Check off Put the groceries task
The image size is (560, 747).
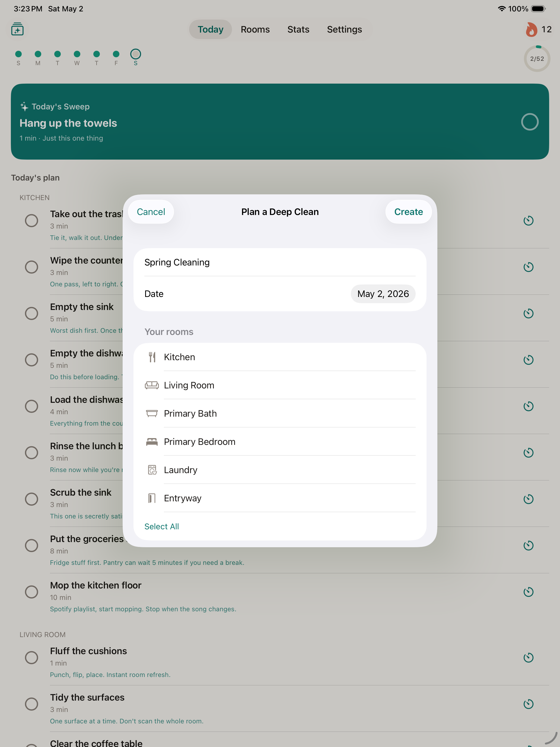tap(31, 545)
